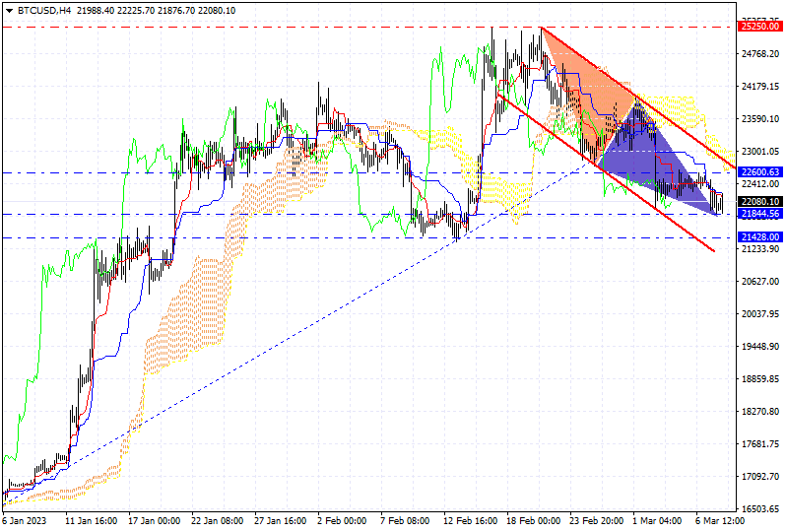Screen dimensions: 786x532
Task: Click the 17092.70 price axis value
Action: coord(761,477)
